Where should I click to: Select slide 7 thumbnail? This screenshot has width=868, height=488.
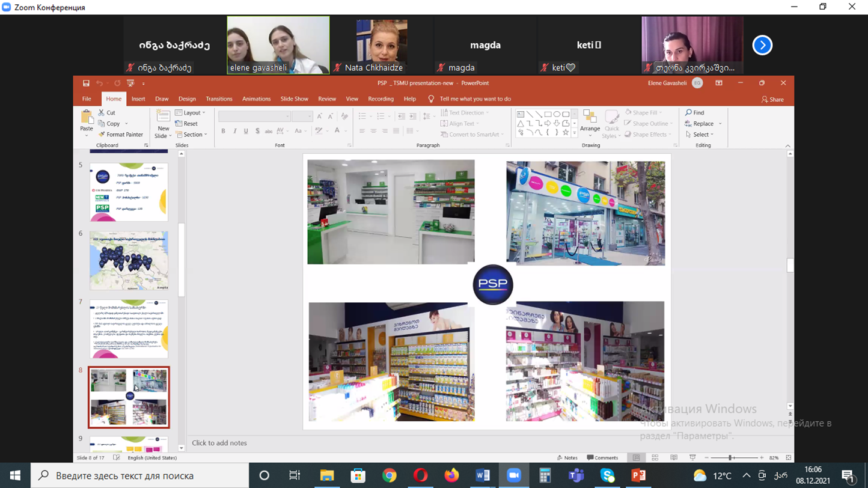[129, 329]
